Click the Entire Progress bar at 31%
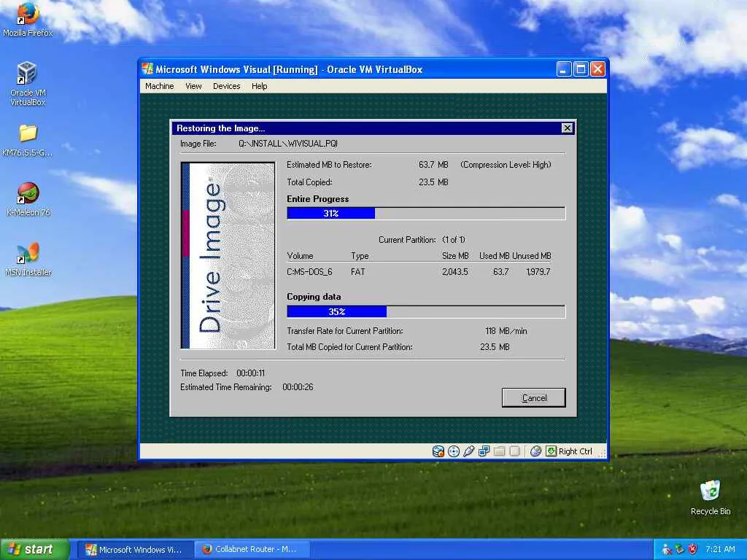This screenshot has width=747, height=560. point(426,214)
